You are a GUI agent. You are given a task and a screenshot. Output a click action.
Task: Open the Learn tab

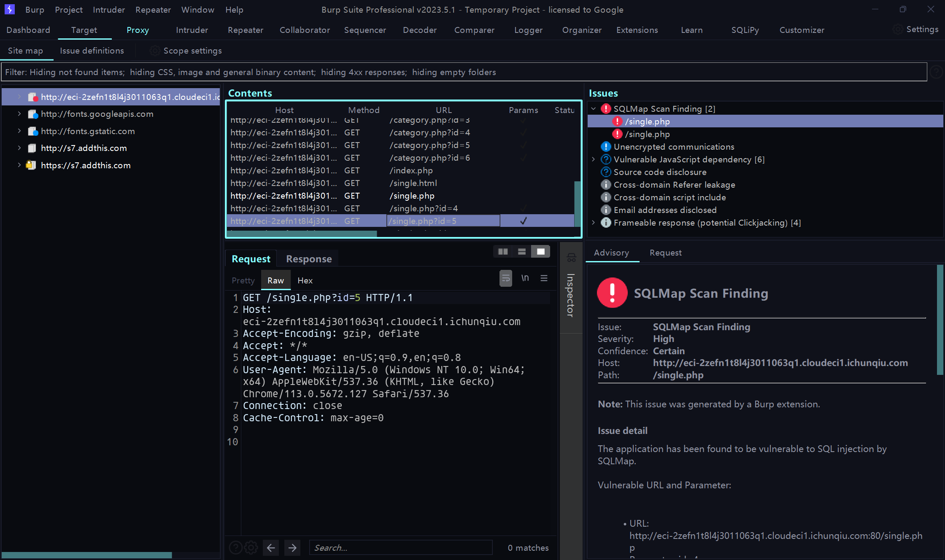point(692,30)
